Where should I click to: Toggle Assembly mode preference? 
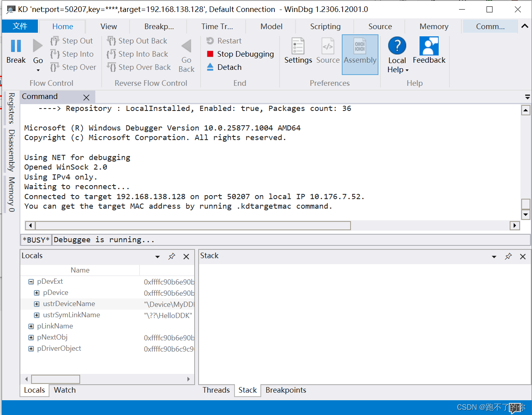(360, 54)
